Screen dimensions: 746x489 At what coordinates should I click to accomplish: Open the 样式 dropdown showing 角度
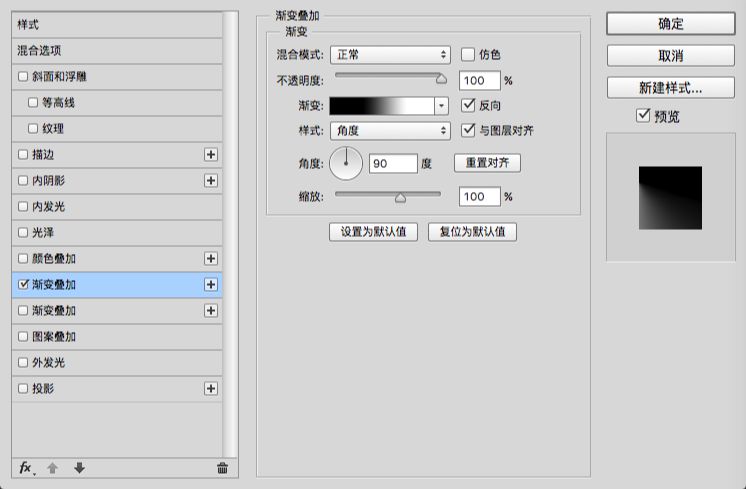pos(390,130)
